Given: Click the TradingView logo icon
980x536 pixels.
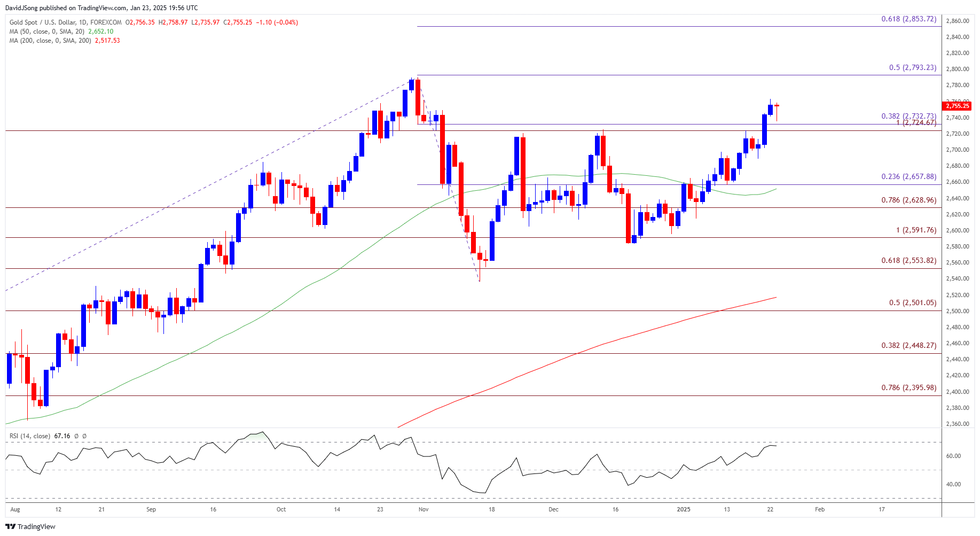Looking at the screenshot, I should click(10, 526).
